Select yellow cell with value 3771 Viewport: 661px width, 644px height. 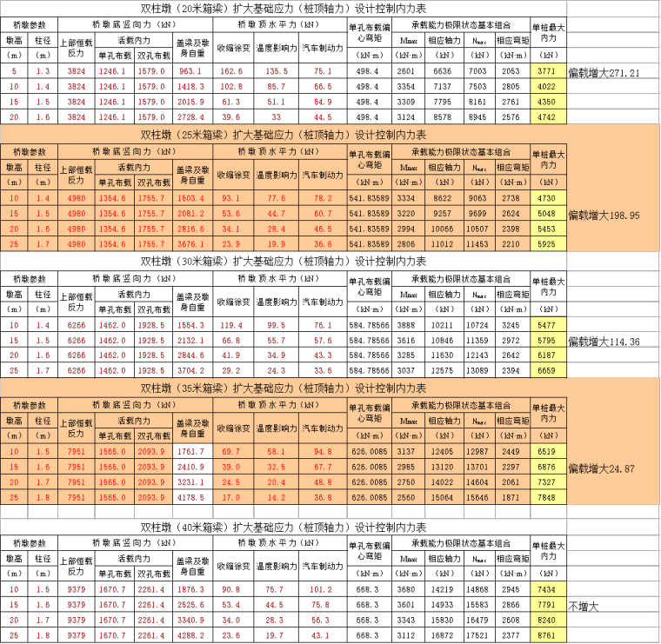[x=548, y=71]
